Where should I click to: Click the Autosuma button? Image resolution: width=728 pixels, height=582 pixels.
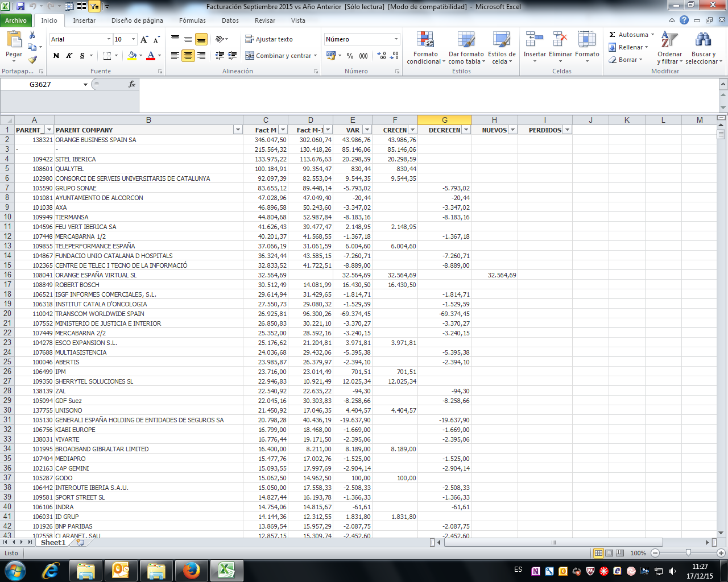631,35
